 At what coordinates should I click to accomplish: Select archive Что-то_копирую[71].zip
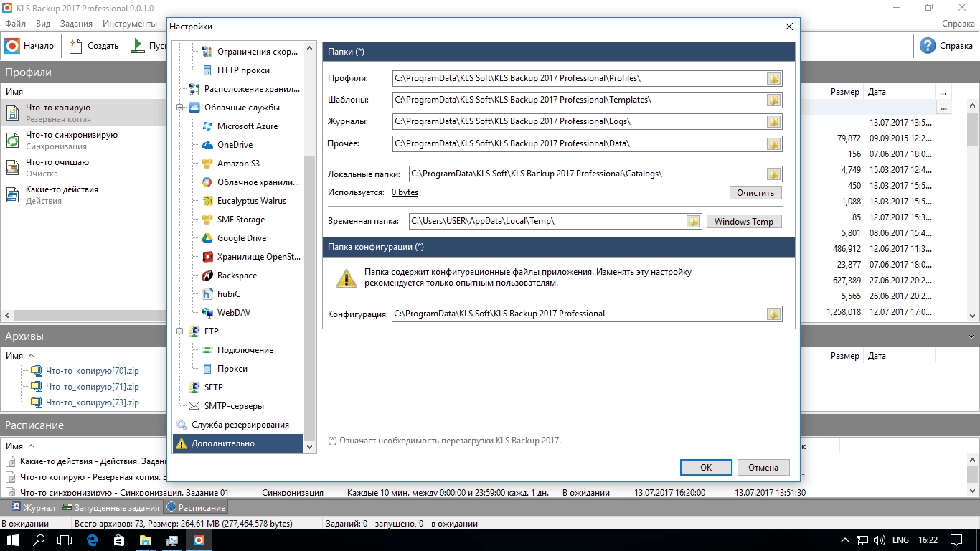click(93, 387)
